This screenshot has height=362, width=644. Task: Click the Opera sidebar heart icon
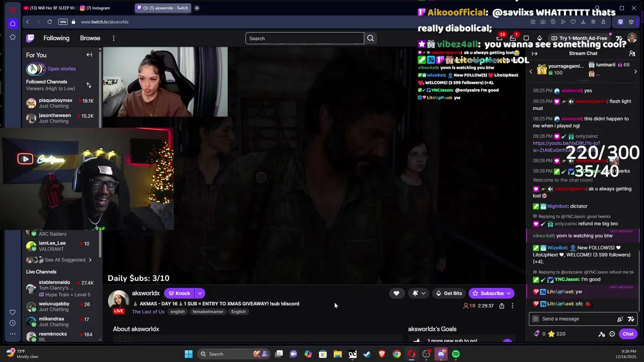[x=13, y=312]
